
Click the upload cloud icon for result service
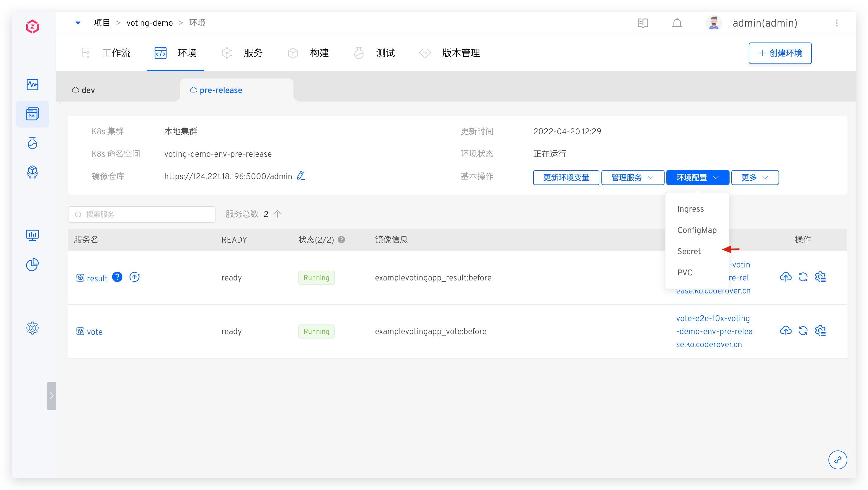785,277
